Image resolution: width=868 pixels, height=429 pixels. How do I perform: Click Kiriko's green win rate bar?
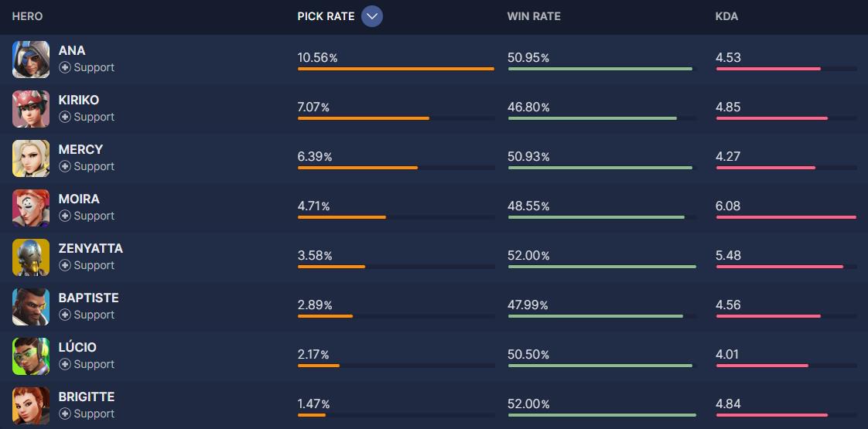click(x=592, y=118)
